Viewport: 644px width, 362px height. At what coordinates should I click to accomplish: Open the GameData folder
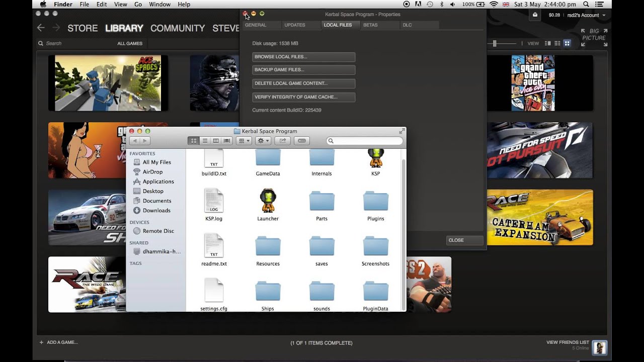268,162
